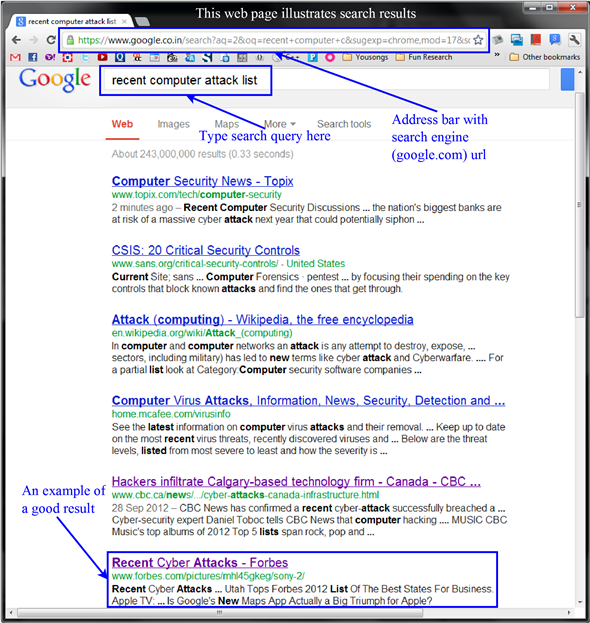The image size is (590, 623).
Task: Open a new tab next to current tab
Action: [142, 21]
